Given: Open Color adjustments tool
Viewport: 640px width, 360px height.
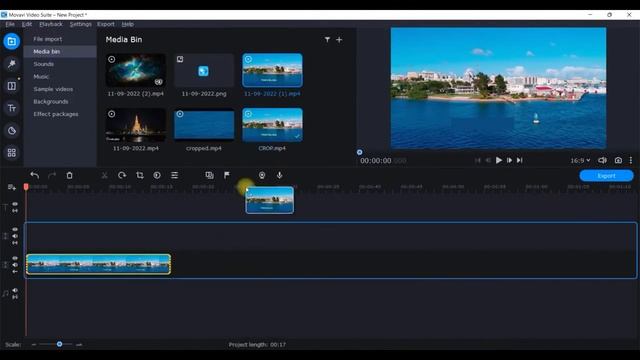Looking at the screenshot, I should (157, 175).
